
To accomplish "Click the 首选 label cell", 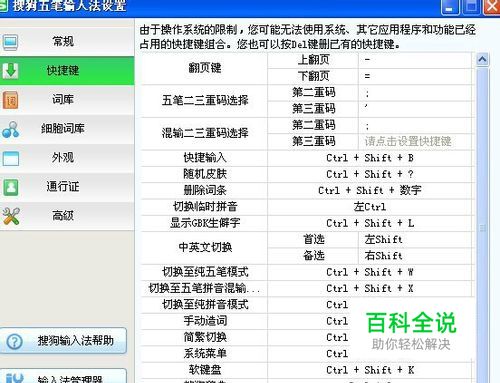I will tap(313, 239).
